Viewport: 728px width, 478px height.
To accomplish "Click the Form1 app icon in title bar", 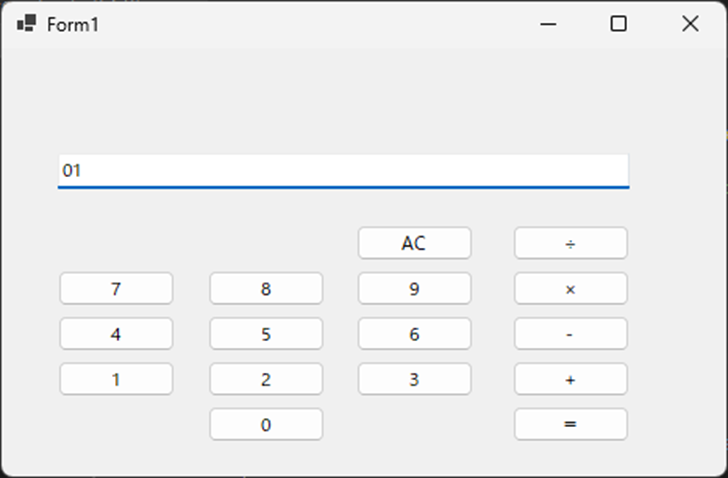I will pos(27,23).
